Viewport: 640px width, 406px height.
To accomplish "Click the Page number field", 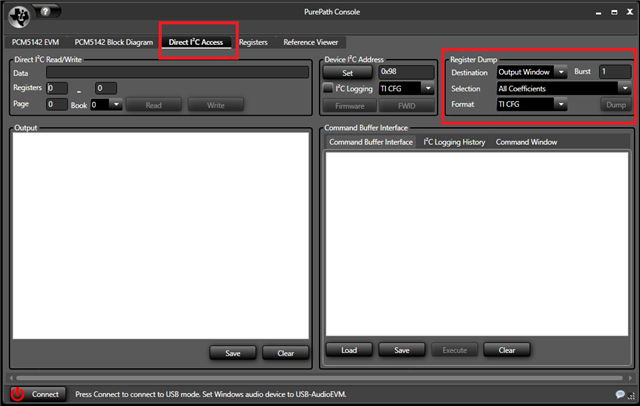I will pyautogui.click(x=57, y=104).
